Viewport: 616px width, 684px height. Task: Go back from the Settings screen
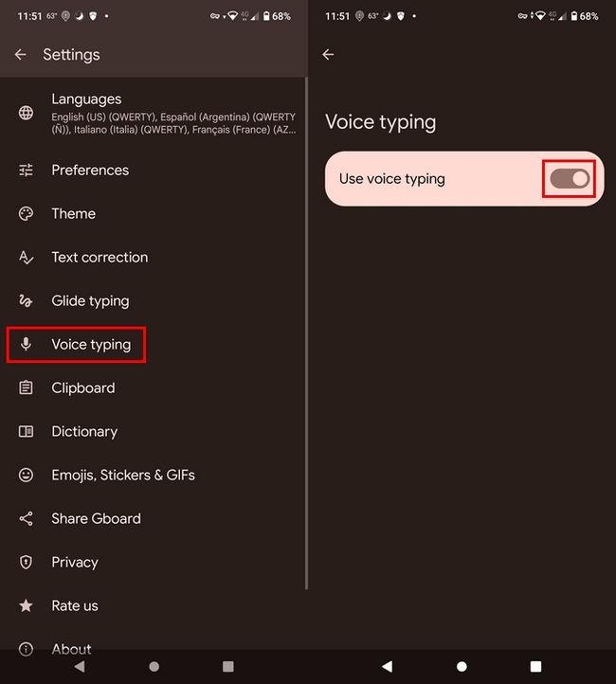(x=20, y=55)
